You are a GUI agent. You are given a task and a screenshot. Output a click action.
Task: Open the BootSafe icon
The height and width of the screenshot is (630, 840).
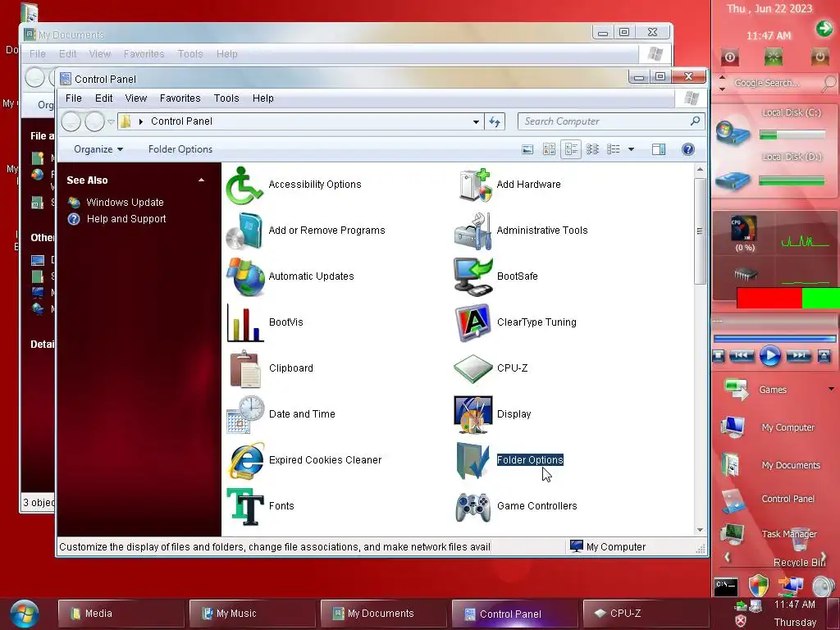[x=472, y=277]
